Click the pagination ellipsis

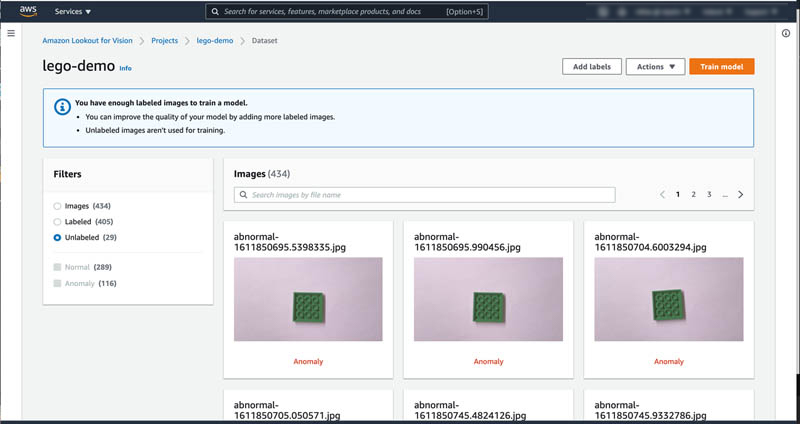point(724,195)
